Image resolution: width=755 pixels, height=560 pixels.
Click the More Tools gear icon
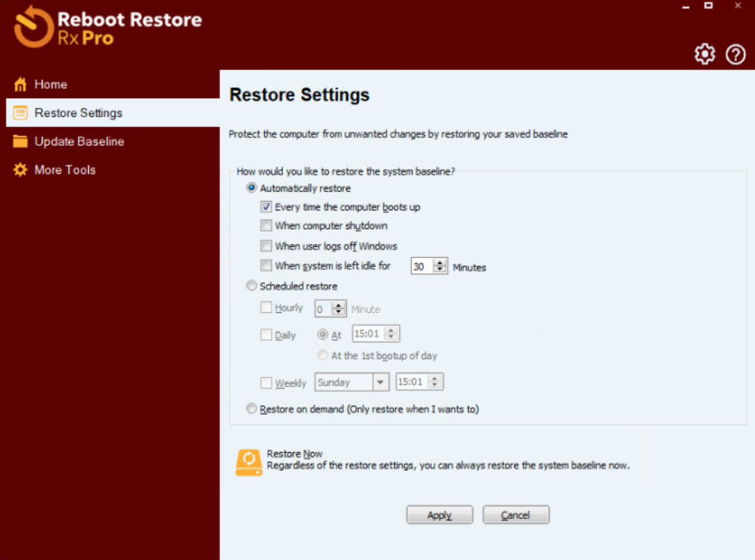[x=20, y=170]
